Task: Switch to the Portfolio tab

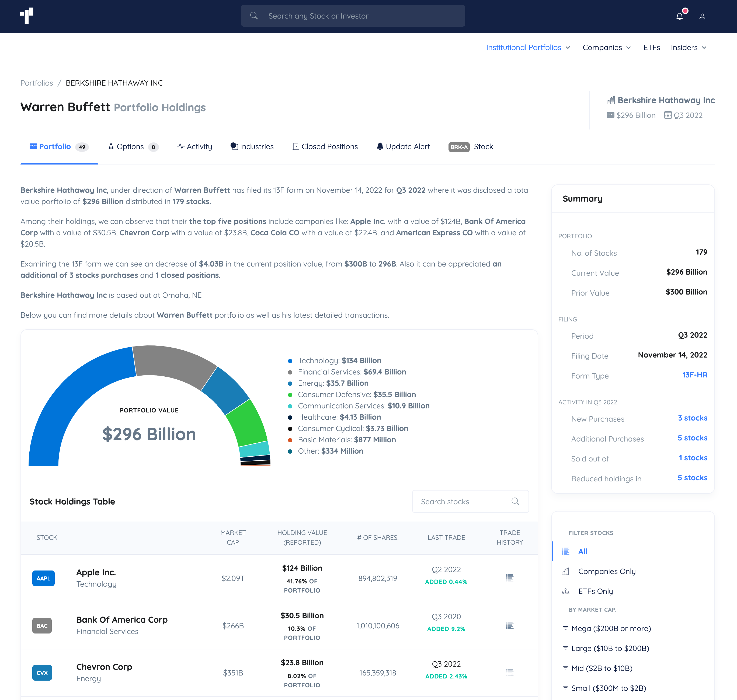Action: click(59, 147)
